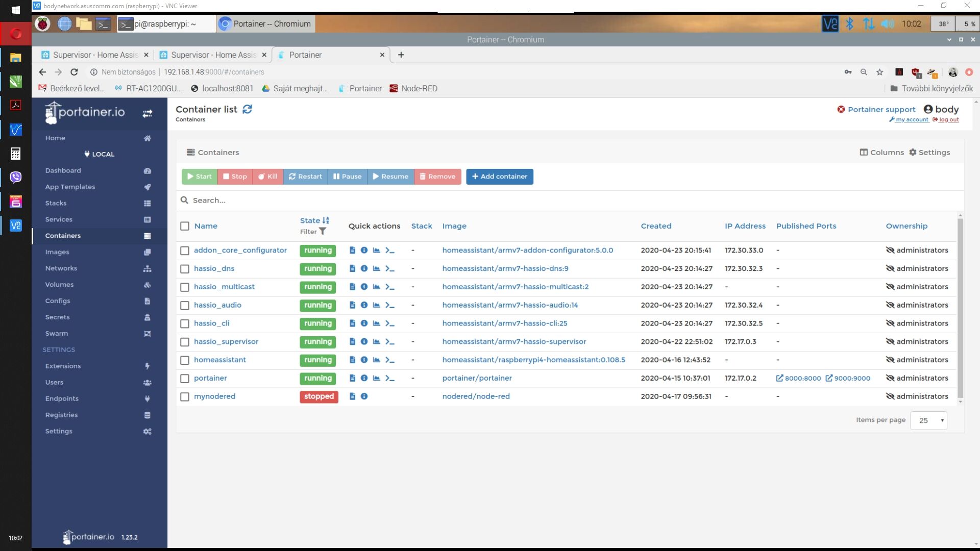Open Dashboard in sidebar

63,170
